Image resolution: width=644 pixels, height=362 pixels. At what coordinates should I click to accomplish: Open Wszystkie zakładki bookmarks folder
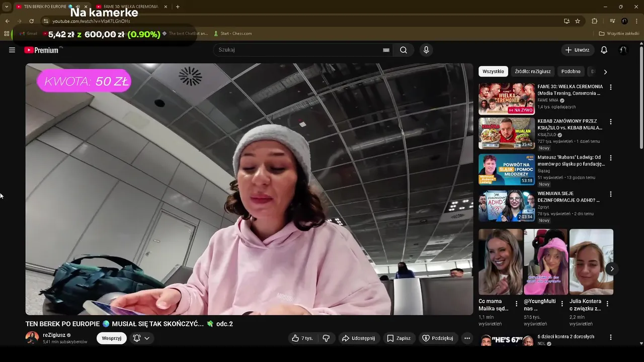[x=619, y=34]
